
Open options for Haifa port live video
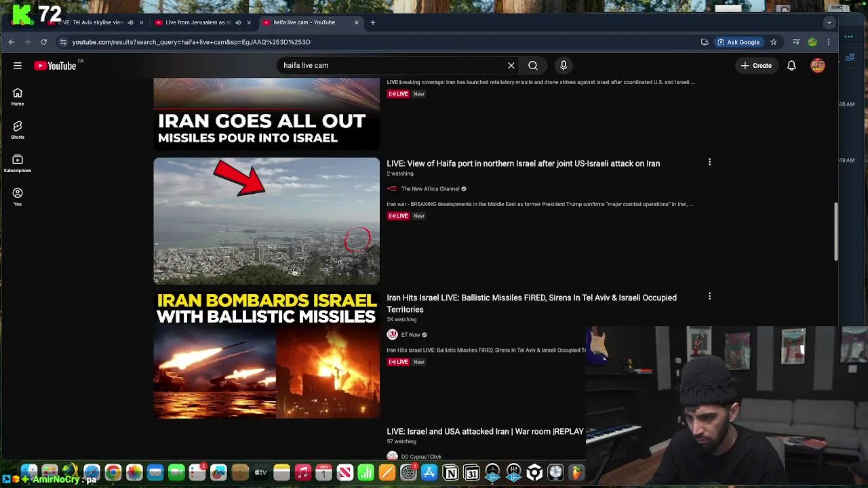coord(709,163)
